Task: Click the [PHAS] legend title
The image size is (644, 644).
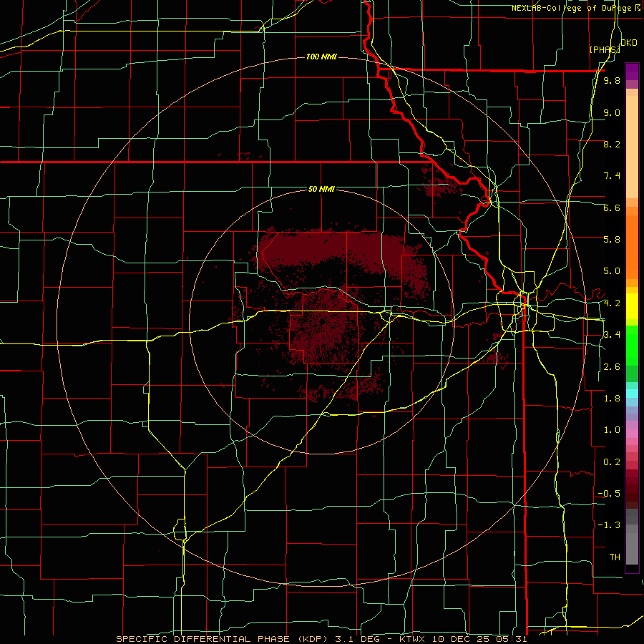Action: point(605,49)
